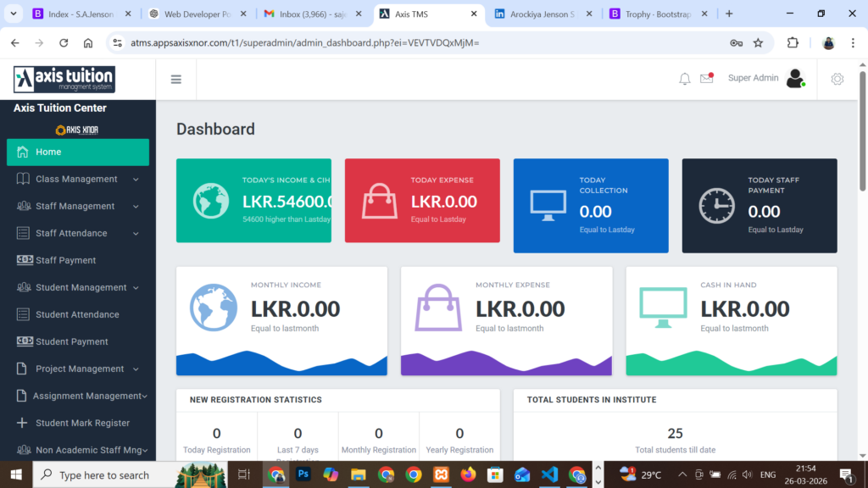Click the Staff Payment money icon

[x=25, y=260]
